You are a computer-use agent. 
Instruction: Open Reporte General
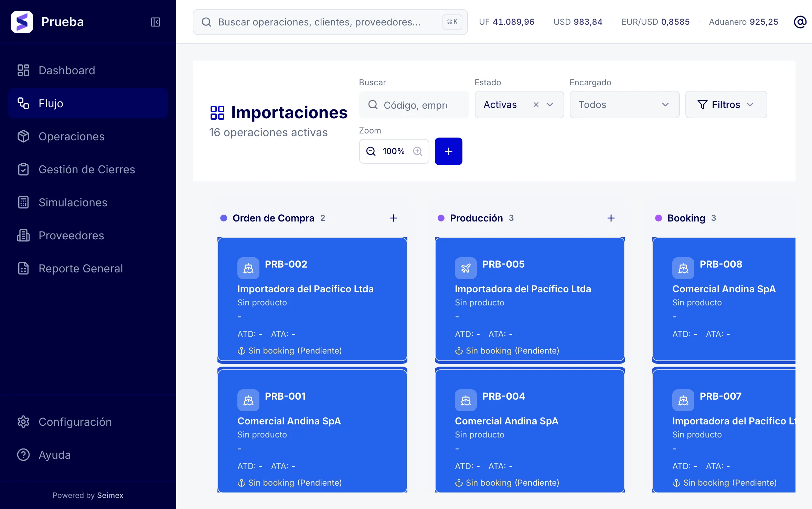click(x=88, y=268)
